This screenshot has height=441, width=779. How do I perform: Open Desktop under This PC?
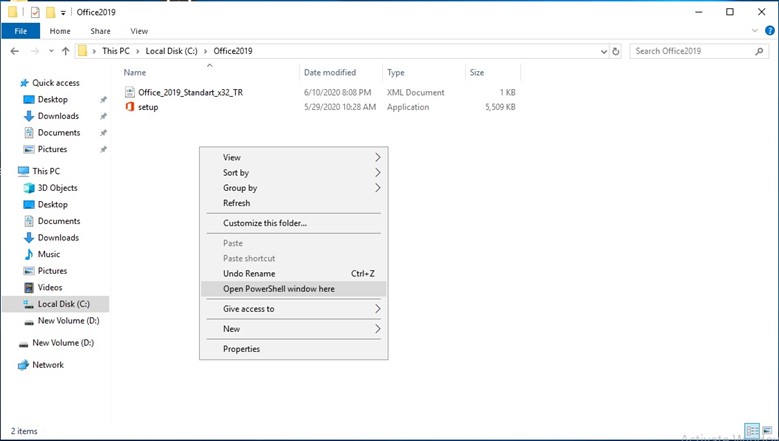pyautogui.click(x=53, y=204)
